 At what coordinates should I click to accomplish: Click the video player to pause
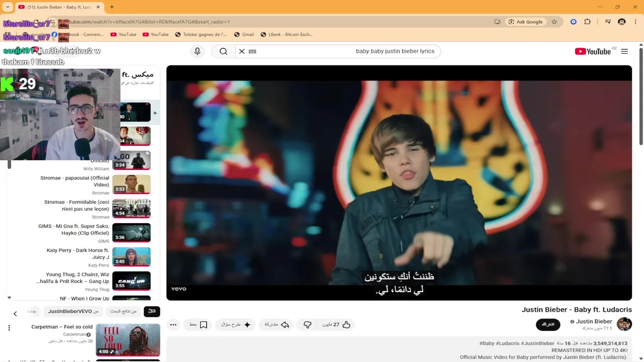tap(399, 183)
